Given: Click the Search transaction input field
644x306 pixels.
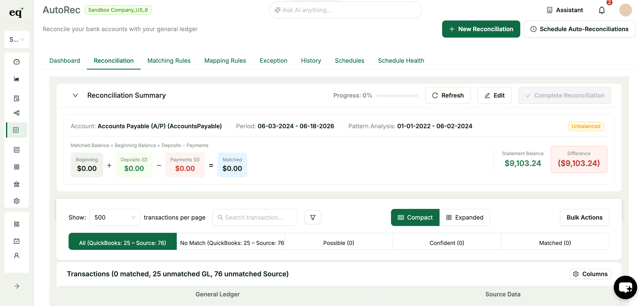Looking at the screenshot, I should point(254,217).
